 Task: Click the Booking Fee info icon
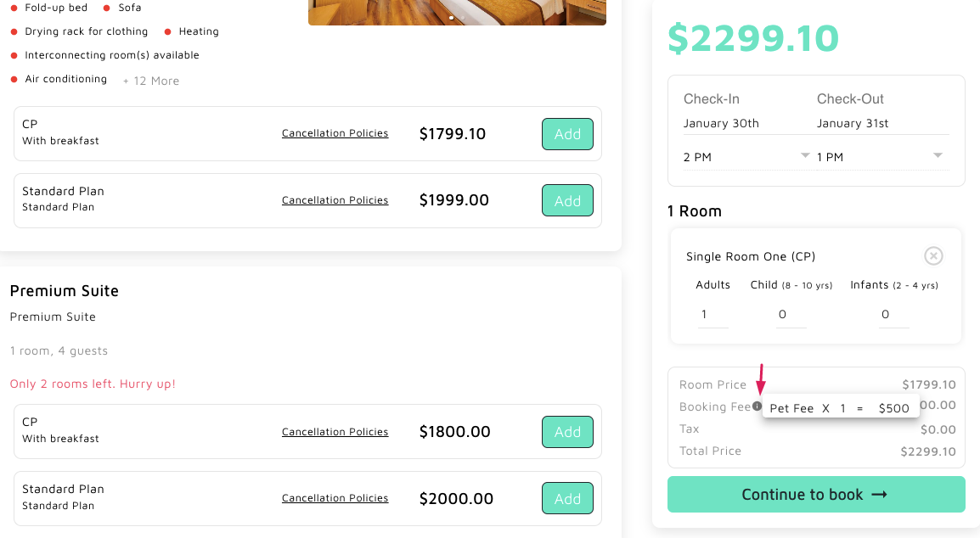[x=757, y=406]
